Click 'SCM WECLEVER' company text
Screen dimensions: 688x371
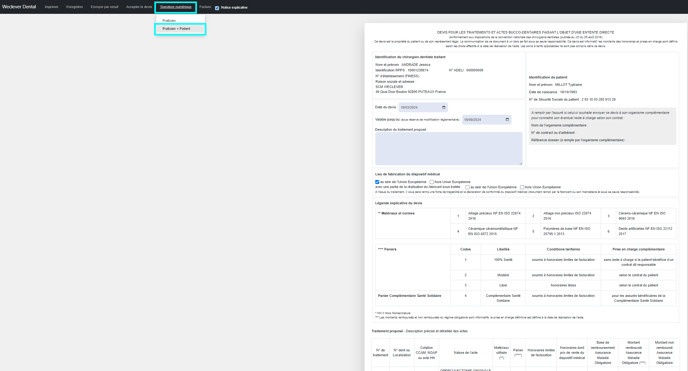[x=389, y=87]
